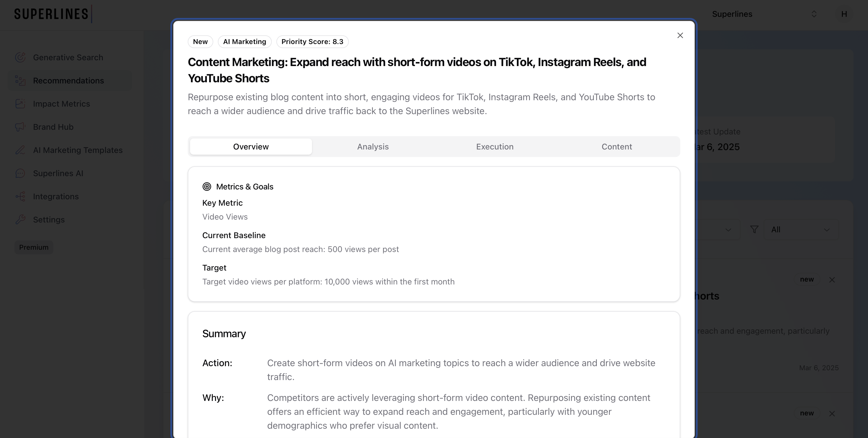
Task: Click the Premium plan badge
Action: pyautogui.click(x=34, y=248)
